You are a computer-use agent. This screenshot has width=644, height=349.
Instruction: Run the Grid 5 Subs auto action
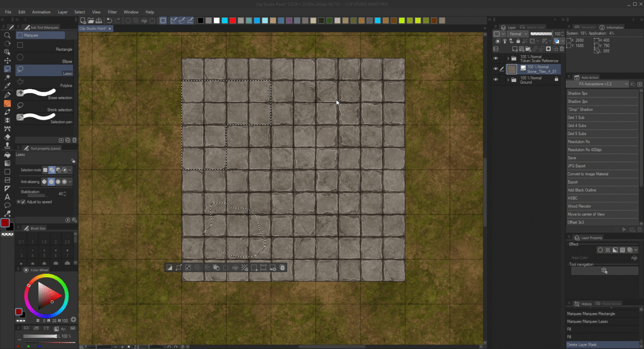coord(602,134)
